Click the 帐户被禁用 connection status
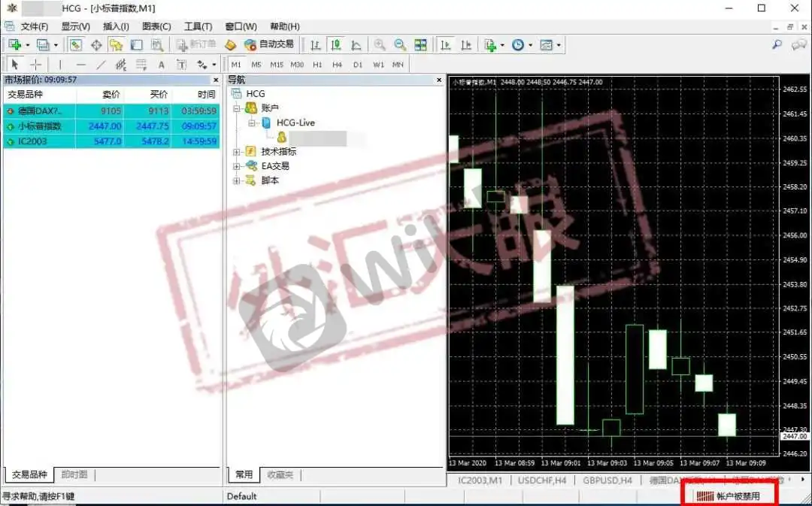The height and width of the screenshot is (506, 812). click(729, 496)
